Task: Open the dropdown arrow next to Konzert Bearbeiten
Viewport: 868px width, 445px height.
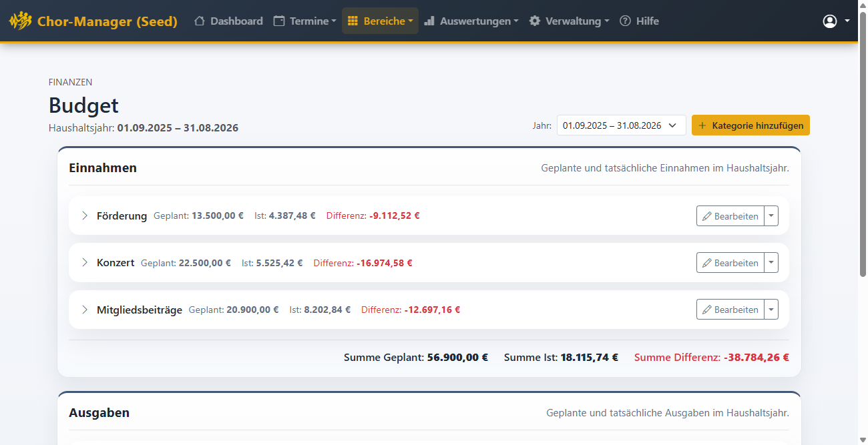Action: coord(771,263)
